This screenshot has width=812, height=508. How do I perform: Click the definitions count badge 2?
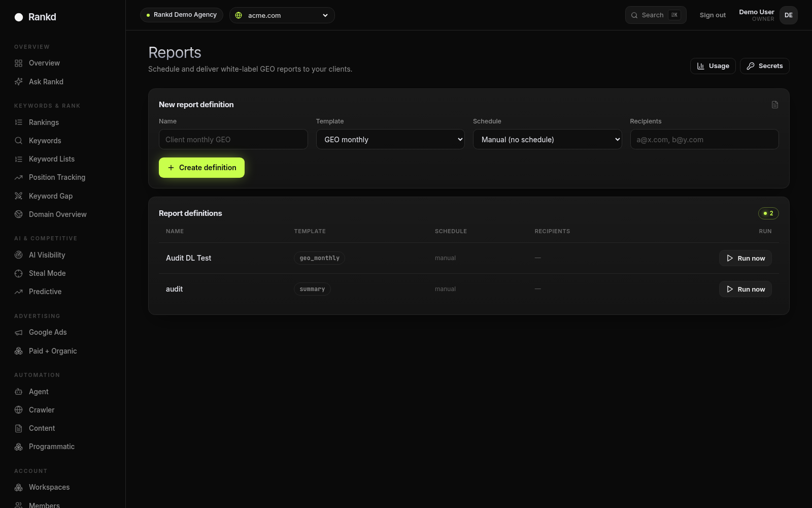coord(768,213)
